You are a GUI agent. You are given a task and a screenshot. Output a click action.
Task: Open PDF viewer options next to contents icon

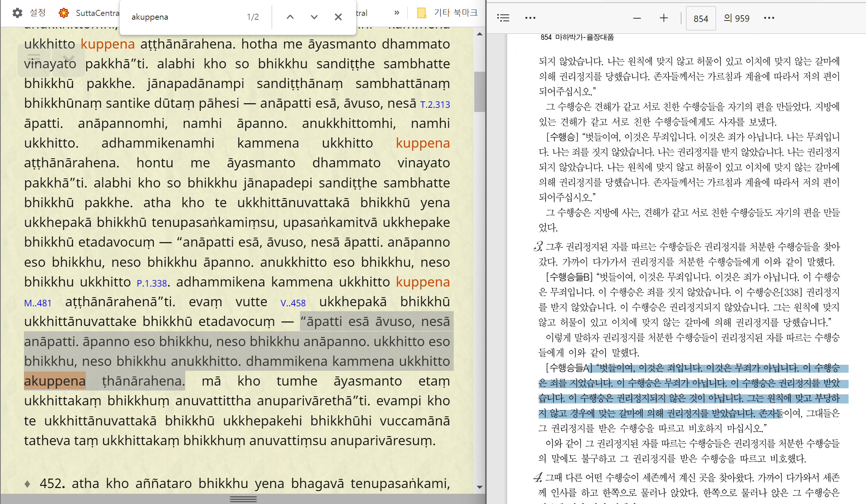click(x=530, y=18)
